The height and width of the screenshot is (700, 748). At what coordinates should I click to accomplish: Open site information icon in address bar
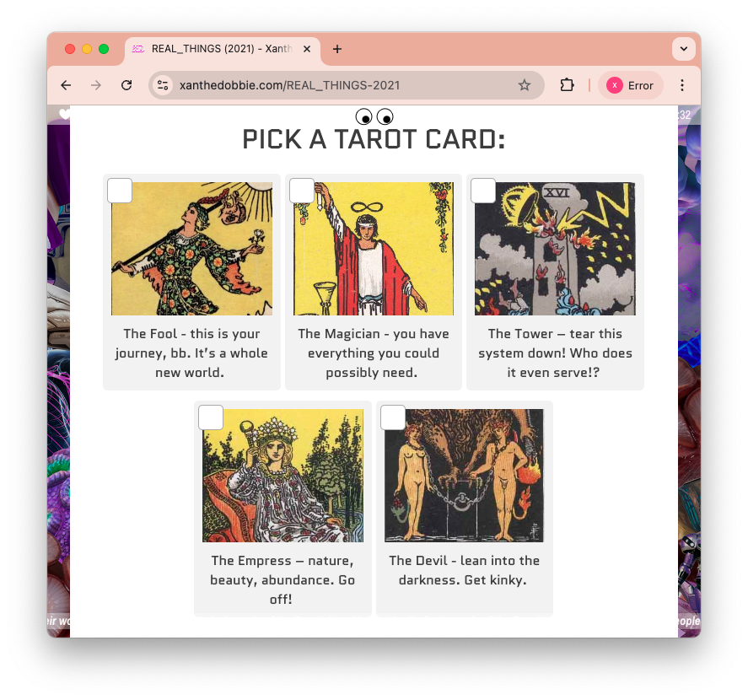tap(163, 85)
